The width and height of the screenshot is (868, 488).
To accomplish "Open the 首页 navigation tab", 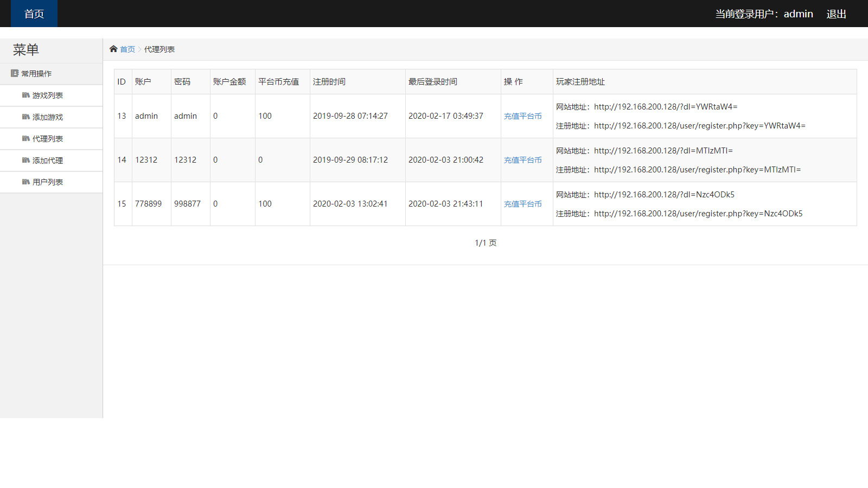I will coord(34,14).
